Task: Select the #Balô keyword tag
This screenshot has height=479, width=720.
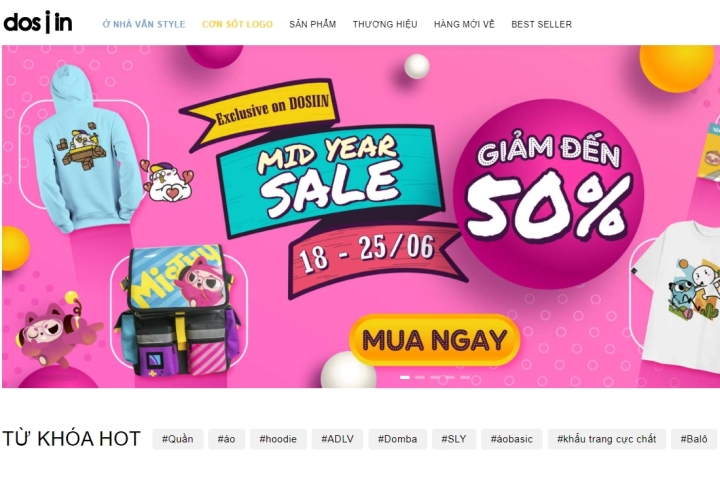Action: click(x=694, y=439)
